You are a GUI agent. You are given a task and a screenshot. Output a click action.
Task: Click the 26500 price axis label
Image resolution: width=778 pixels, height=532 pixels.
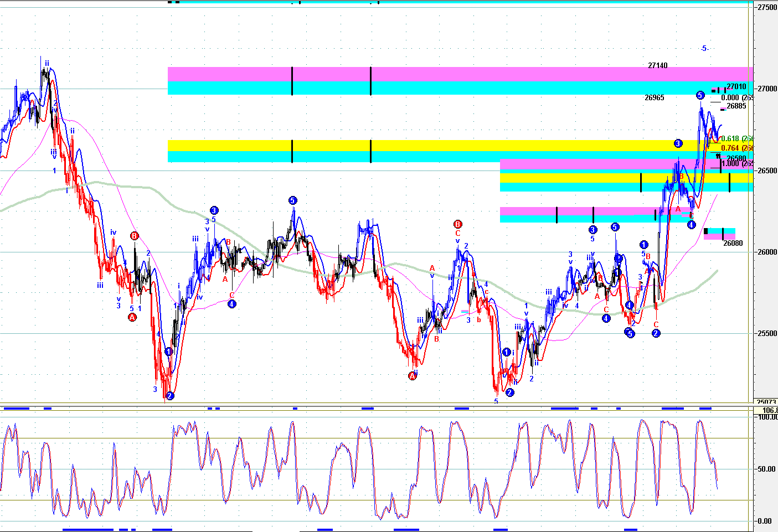click(x=768, y=171)
